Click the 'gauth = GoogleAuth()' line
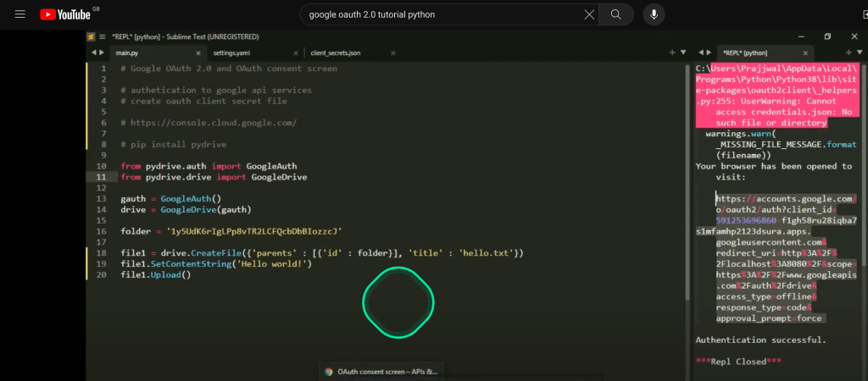This screenshot has width=868, height=381. [x=171, y=198]
